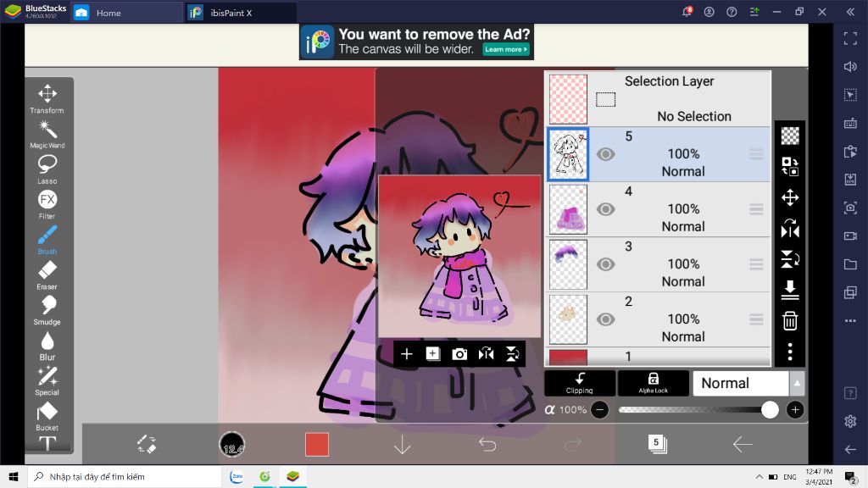Image resolution: width=868 pixels, height=488 pixels.
Task: Open brush size 12.4 settings
Action: coord(231,444)
